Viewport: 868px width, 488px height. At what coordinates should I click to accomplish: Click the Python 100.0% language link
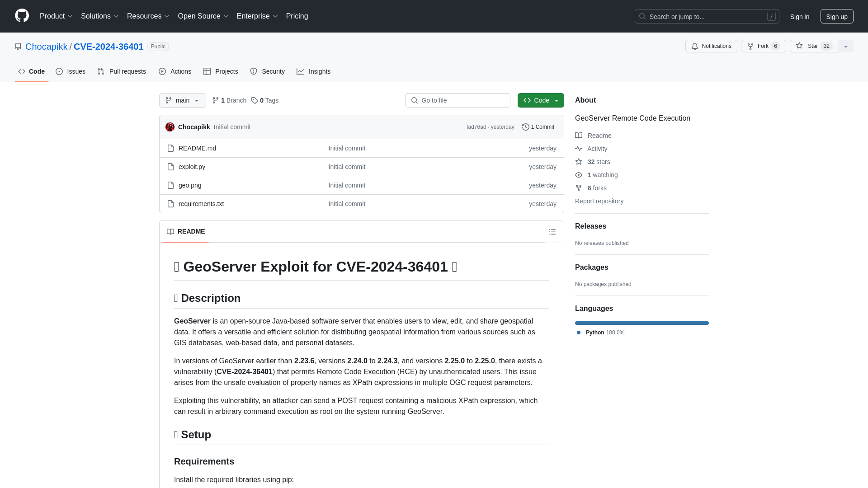click(x=600, y=333)
